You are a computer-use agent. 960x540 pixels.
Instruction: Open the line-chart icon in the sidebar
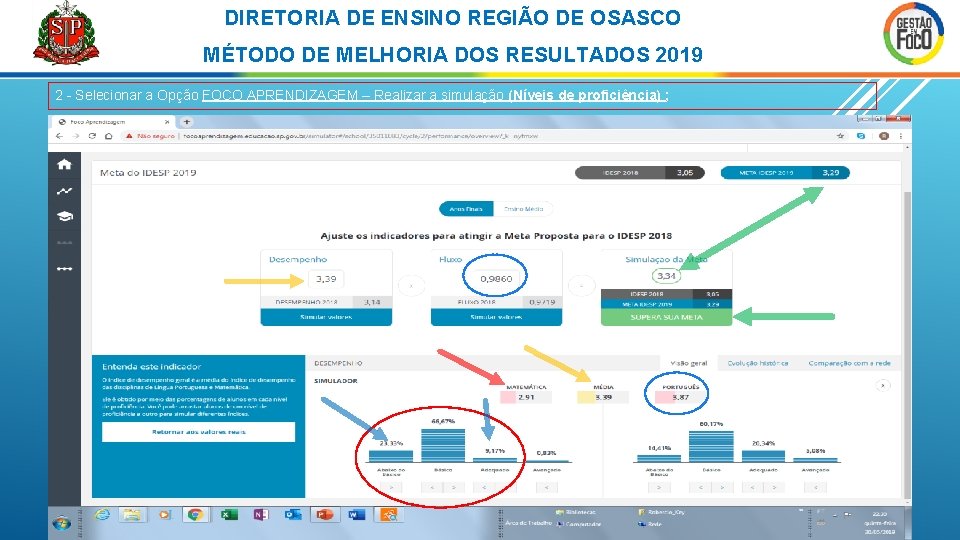pos(64,191)
